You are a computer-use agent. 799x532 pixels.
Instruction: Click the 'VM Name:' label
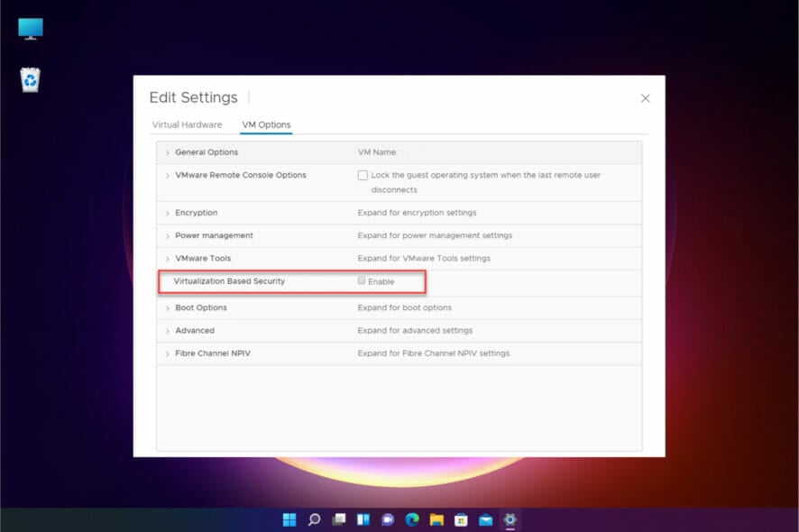(377, 152)
